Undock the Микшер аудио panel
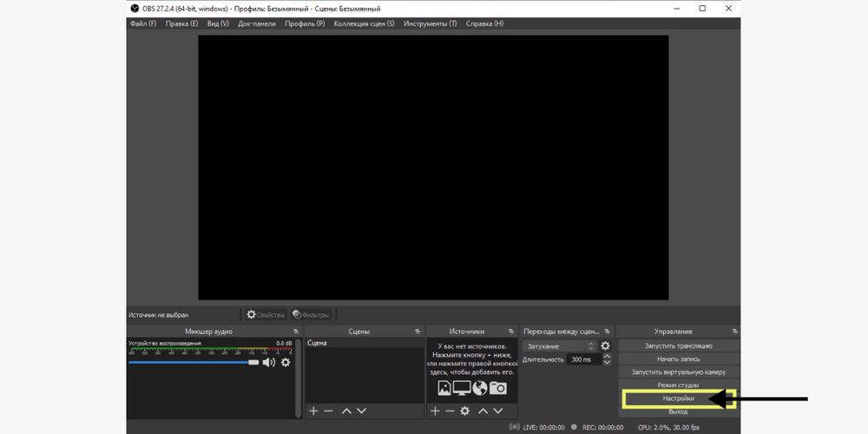Viewport: 868px width, 434px height. click(x=296, y=332)
